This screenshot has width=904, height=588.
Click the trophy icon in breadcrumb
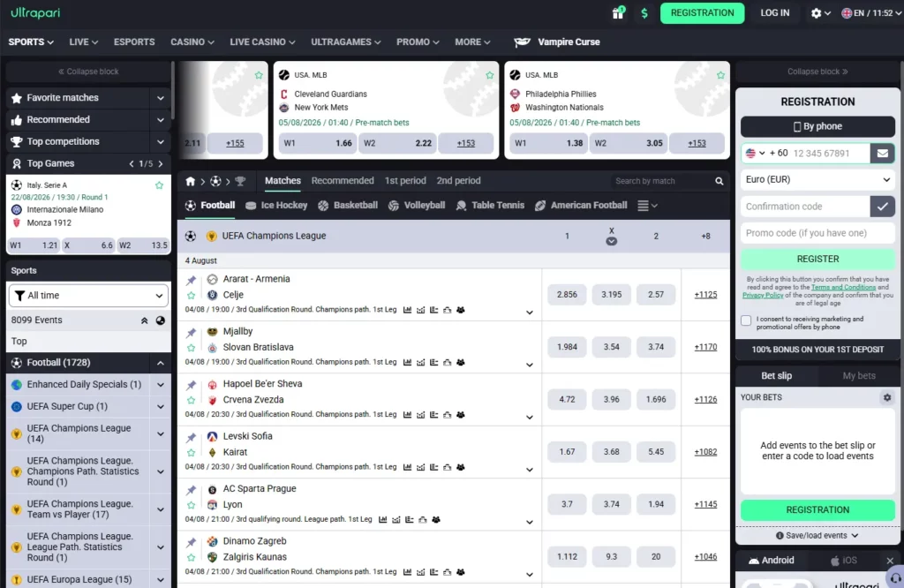pos(240,181)
